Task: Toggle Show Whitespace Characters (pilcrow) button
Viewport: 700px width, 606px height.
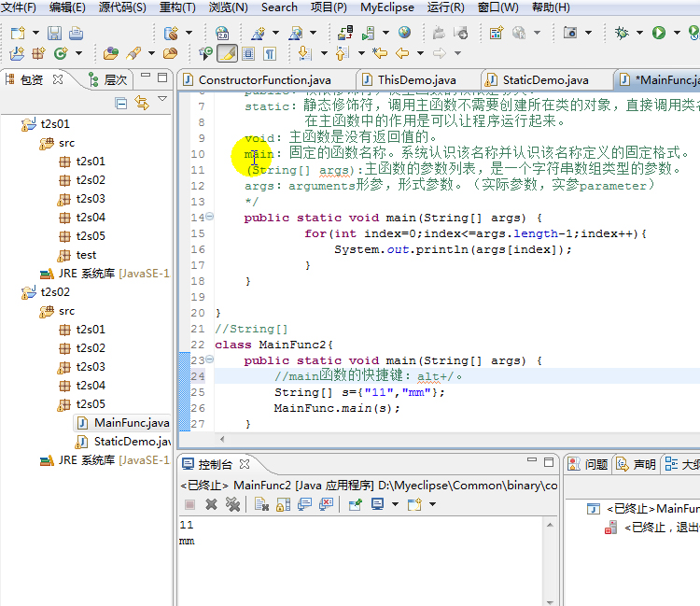Action: [x=270, y=53]
